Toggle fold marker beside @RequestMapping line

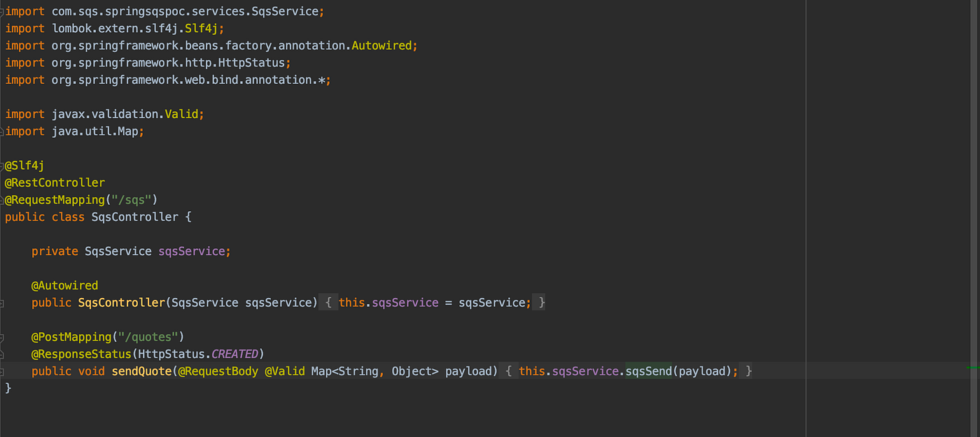[2, 200]
